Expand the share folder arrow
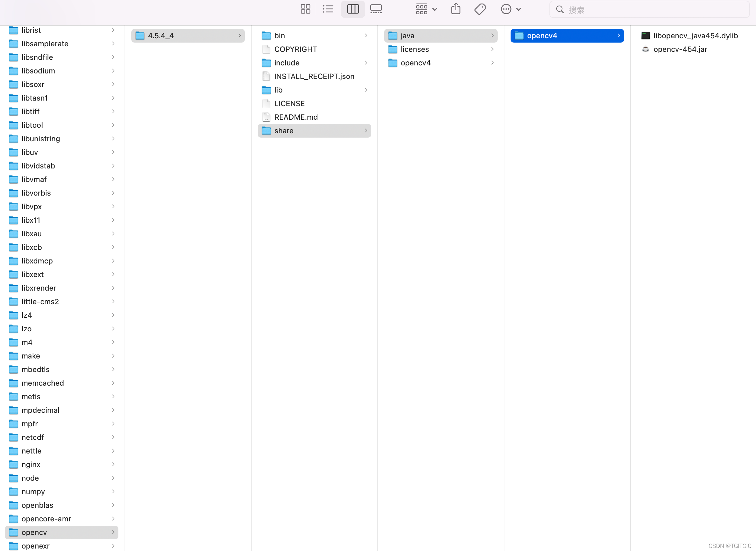Image resolution: width=756 pixels, height=551 pixels. [366, 130]
